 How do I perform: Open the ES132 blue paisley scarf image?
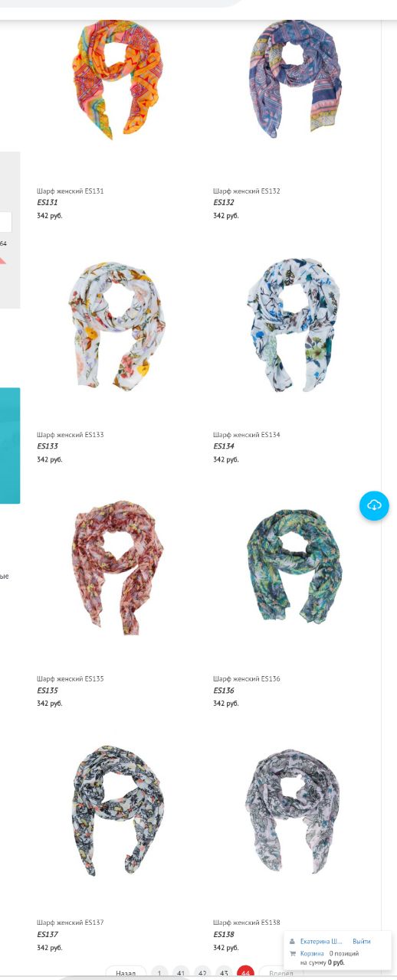click(295, 80)
